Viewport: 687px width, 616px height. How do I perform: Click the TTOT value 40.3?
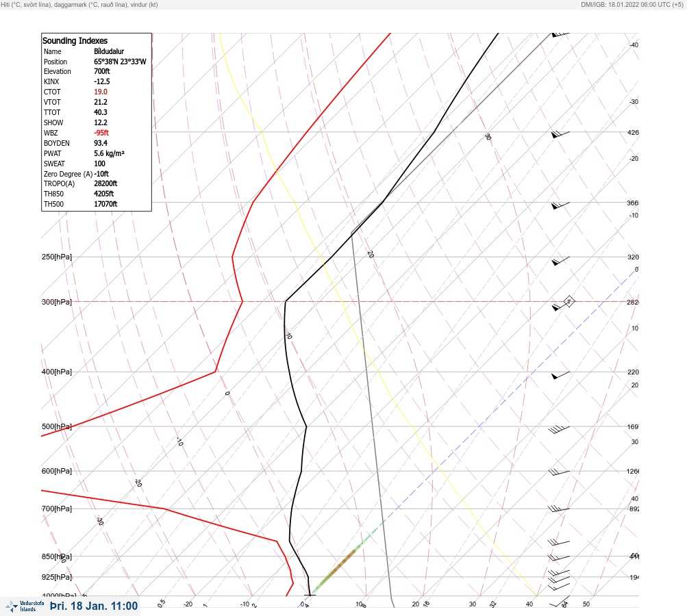(100, 112)
